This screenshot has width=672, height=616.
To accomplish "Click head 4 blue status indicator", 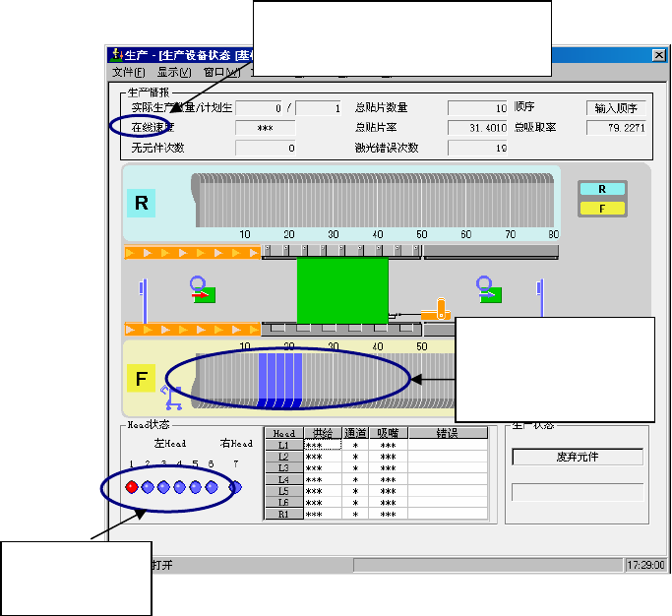I will [180, 487].
